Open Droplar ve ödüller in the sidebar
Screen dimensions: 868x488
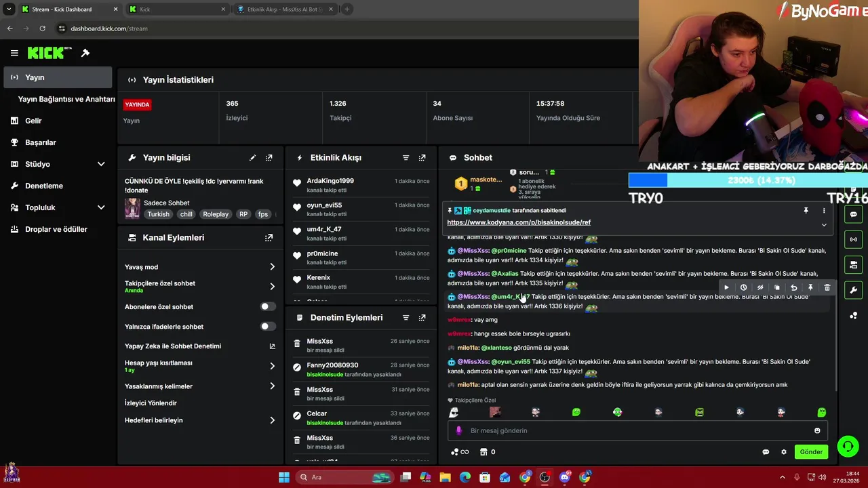pos(58,229)
